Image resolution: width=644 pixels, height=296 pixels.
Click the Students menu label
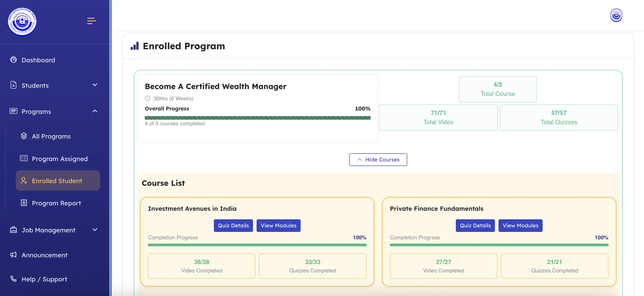click(35, 85)
